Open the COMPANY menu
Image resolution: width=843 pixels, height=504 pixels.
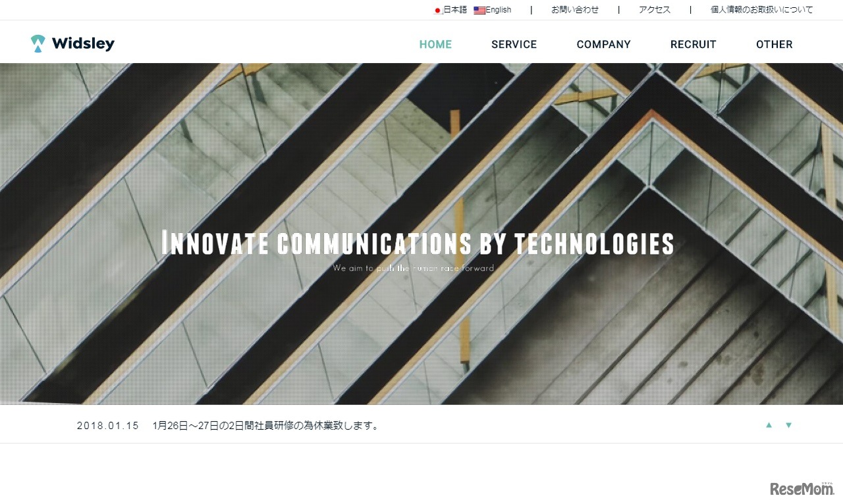(x=604, y=44)
